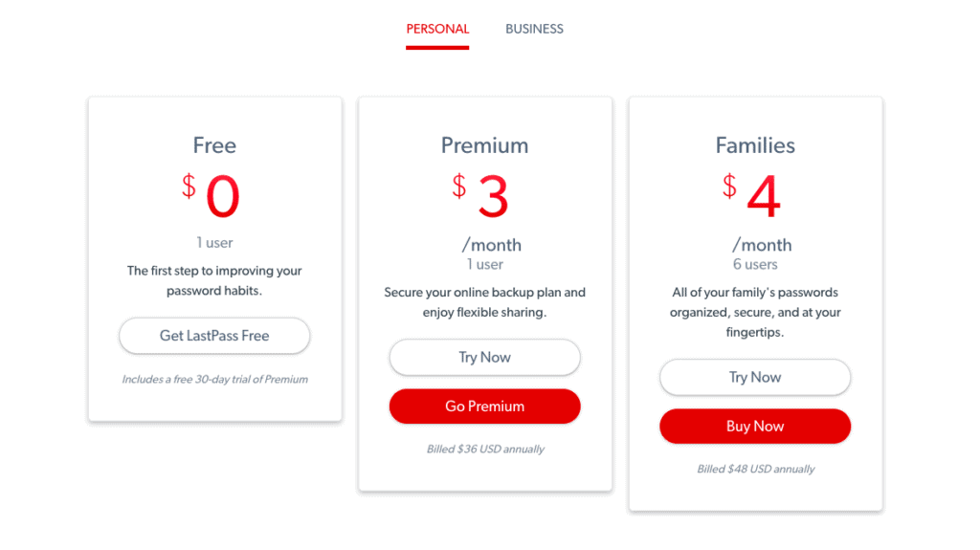980x550 pixels.
Task: Choose the Buy Now button
Action: click(x=755, y=427)
